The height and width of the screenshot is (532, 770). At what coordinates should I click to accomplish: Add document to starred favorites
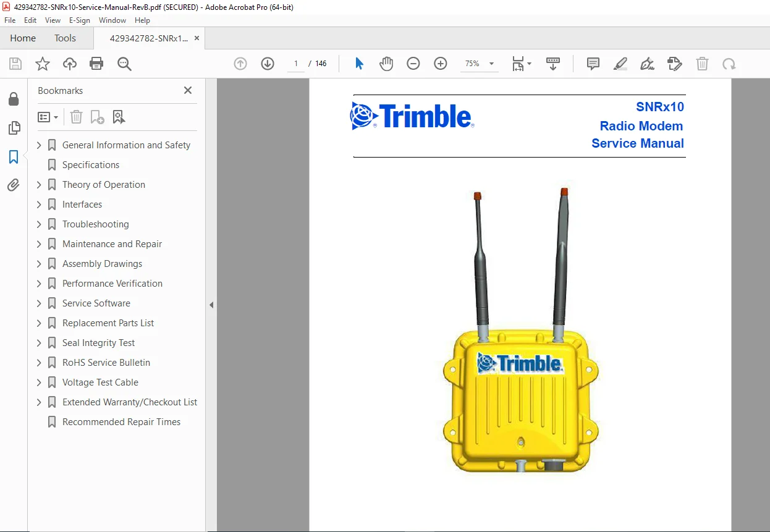pyautogui.click(x=43, y=64)
